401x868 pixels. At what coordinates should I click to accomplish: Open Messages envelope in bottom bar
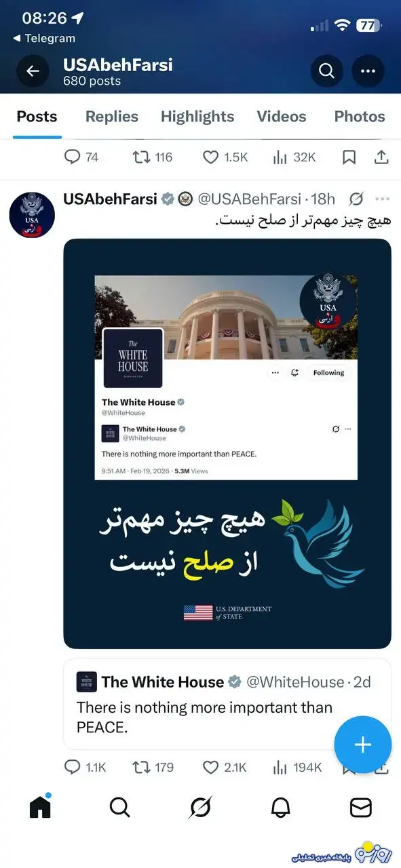361,807
